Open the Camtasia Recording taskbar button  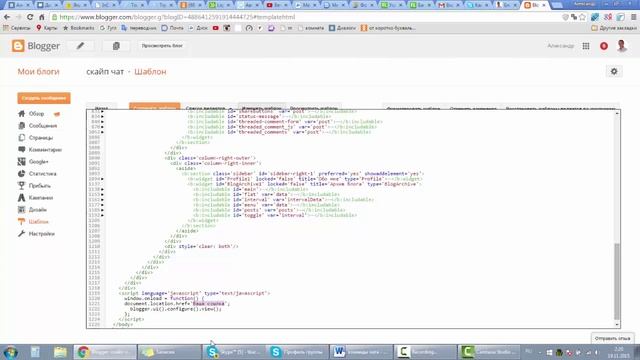coord(425,352)
